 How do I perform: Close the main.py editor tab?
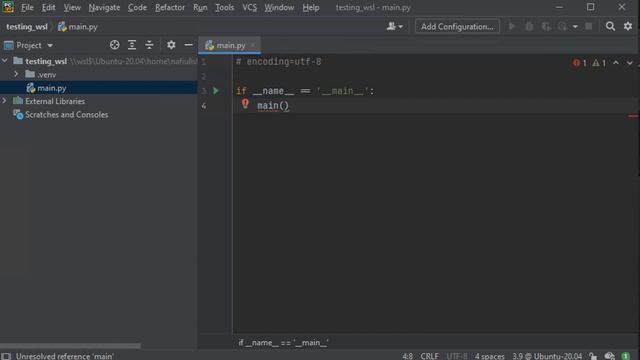tap(253, 45)
